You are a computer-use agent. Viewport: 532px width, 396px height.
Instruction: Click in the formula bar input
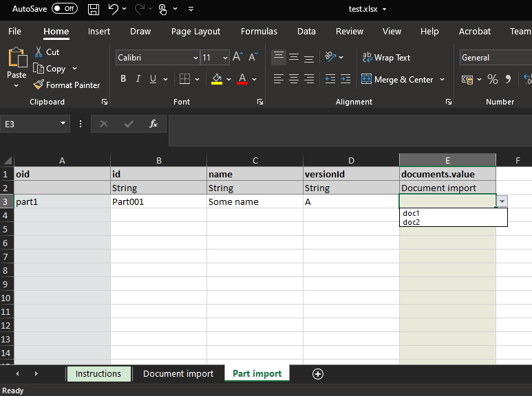[x=350, y=131]
